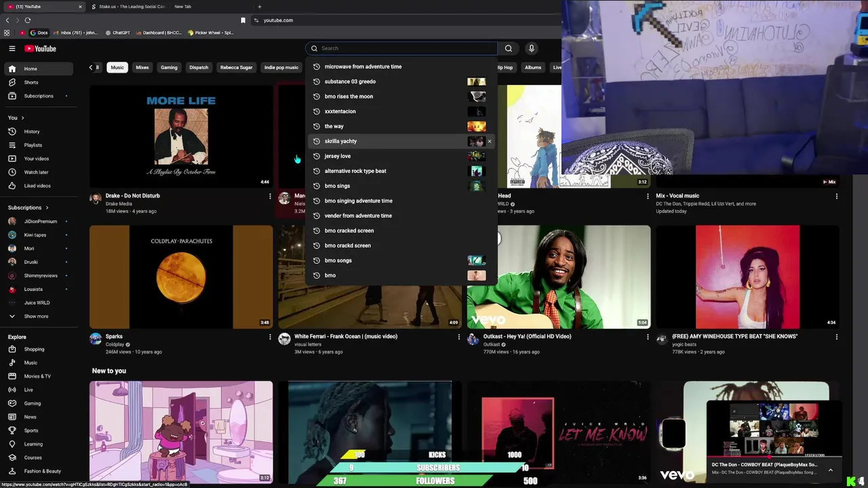Select the Gaming filter chip
Viewport: 868px width, 488px height.
point(169,67)
